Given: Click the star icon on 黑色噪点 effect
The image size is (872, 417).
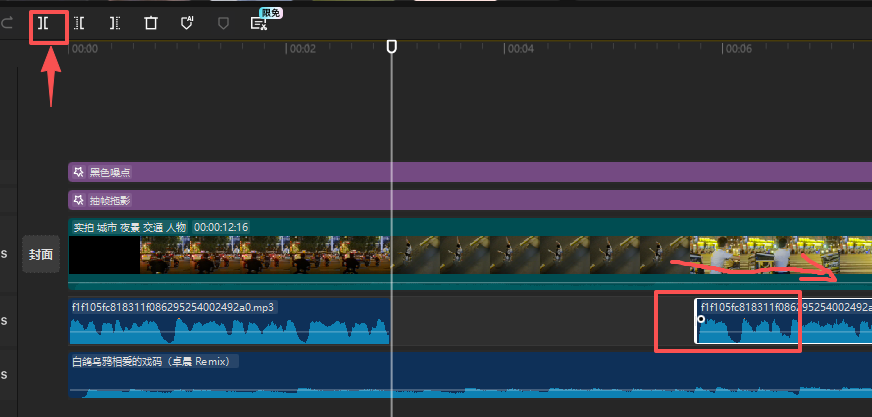Looking at the screenshot, I should pos(79,172).
